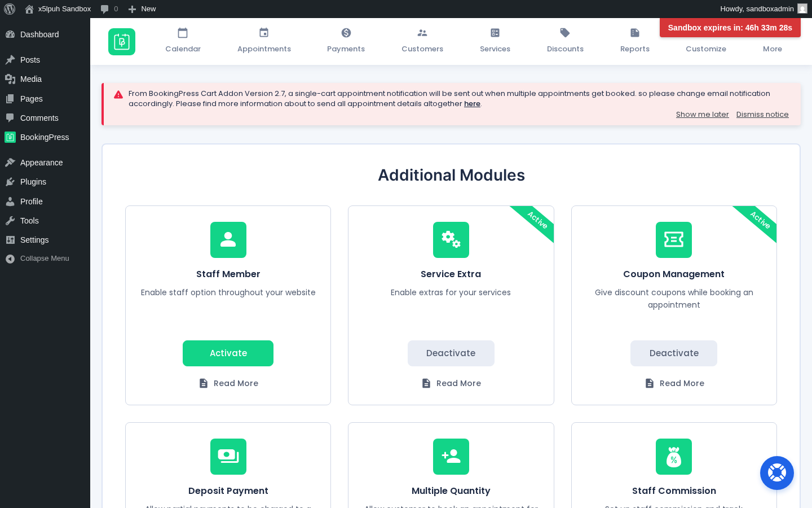812x508 pixels.
Task: Click the Coupon Management ticket icon
Action: (x=674, y=240)
